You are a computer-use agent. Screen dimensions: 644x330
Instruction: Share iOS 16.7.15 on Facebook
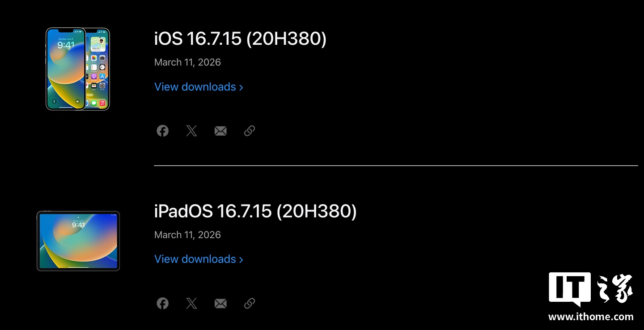click(x=162, y=131)
